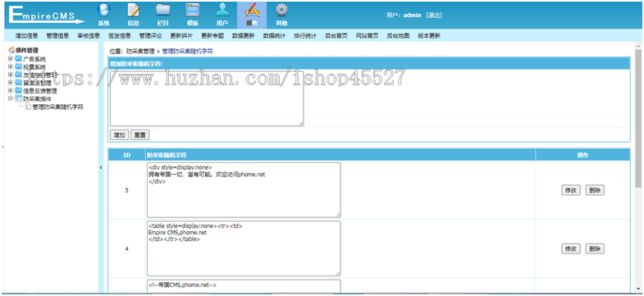Expand the 留言板管理 tree node
Viewport: 644px width, 296px height.
tap(11, 83)
